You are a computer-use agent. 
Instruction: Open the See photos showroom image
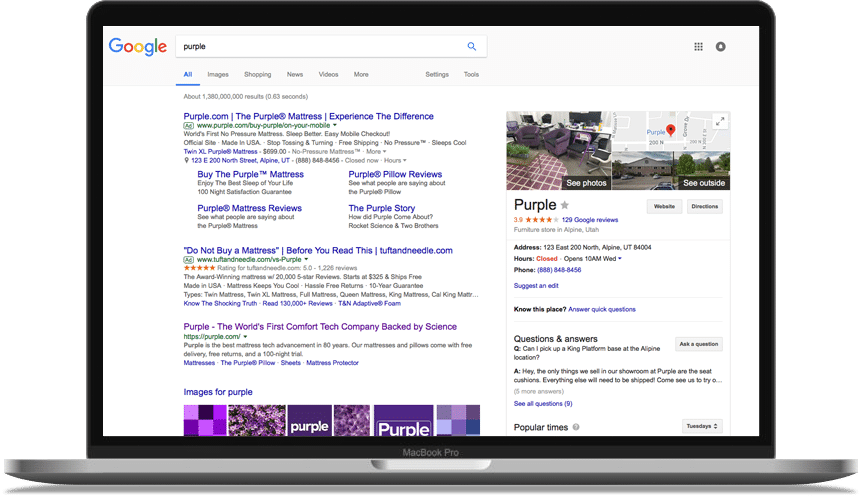pyautogui.click(x=559, y=150)
